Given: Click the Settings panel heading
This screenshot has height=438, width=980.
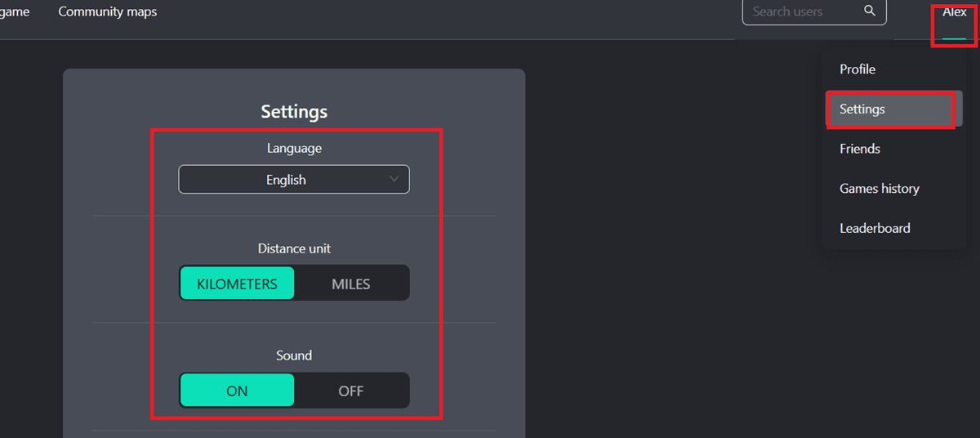Looking at the screenshot, I should pos(294,111).
